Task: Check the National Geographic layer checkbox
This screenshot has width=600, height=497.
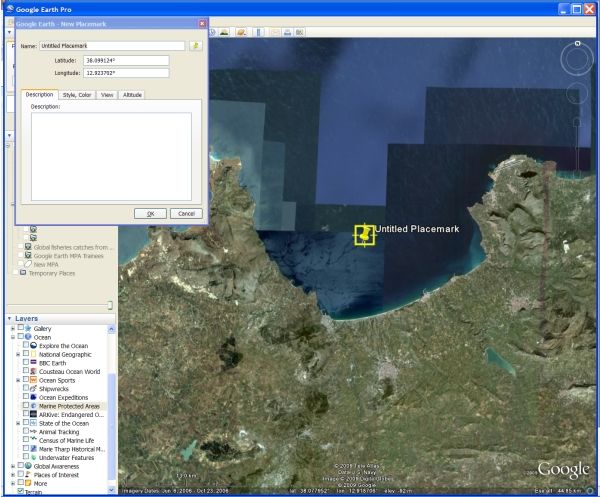Action: (26, 354)
